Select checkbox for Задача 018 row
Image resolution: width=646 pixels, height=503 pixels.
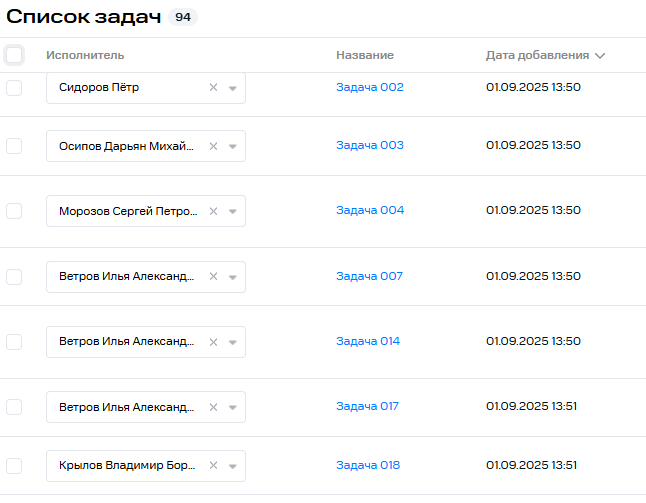(14, 466)
